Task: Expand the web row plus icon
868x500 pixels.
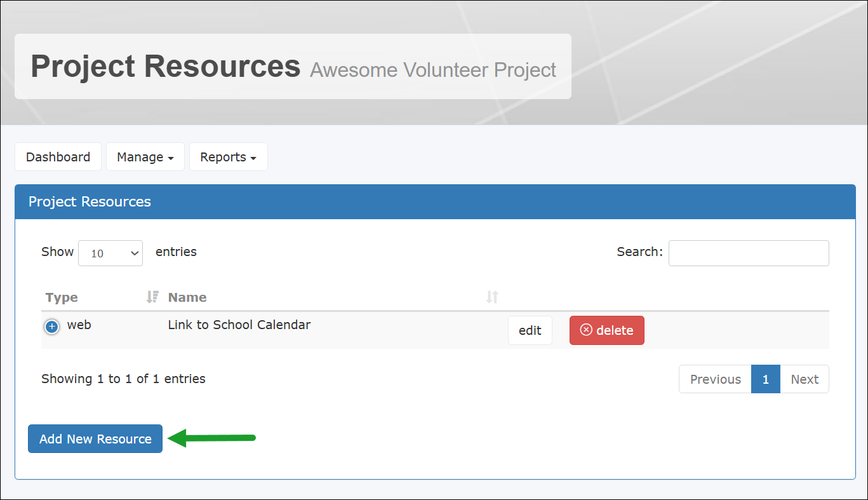Action: click(x=52, y=327)
